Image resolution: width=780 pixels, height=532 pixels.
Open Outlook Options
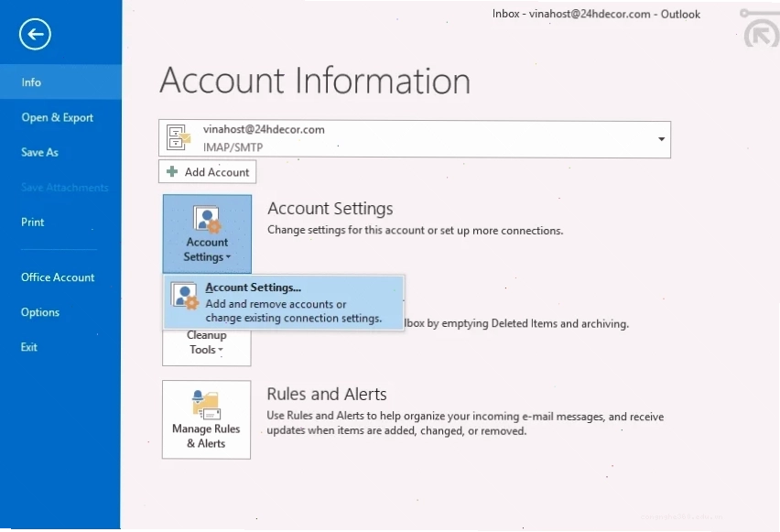(x=40, y=312)
